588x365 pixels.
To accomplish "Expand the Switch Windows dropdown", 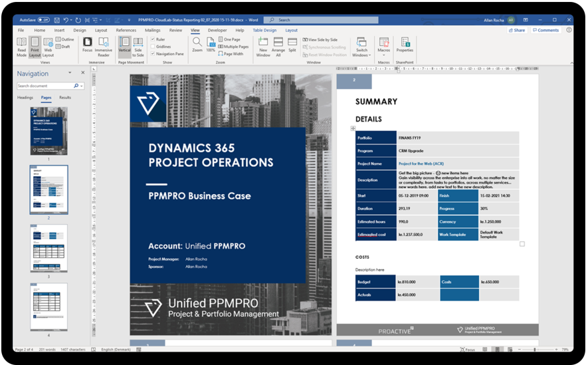I will (361, 47).
